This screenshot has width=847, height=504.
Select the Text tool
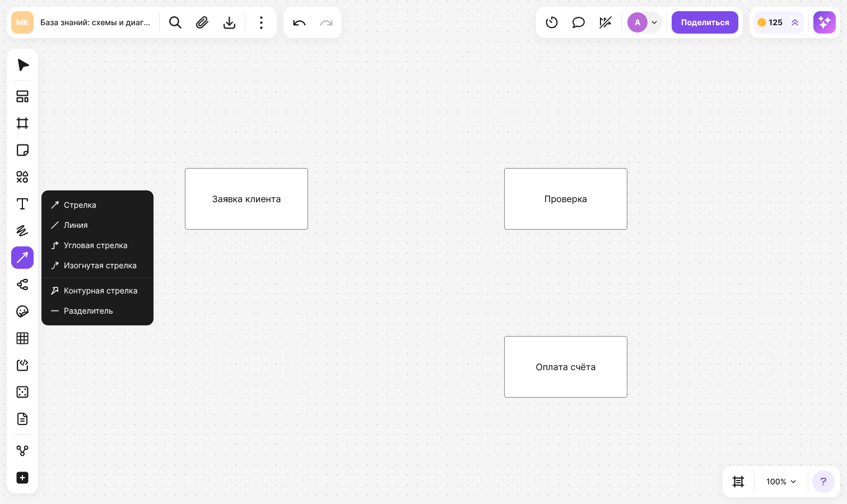point(22,204)
